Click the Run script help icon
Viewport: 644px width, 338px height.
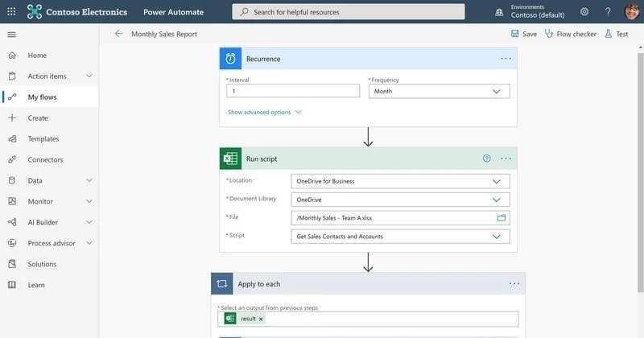click(x=486, y=158)
